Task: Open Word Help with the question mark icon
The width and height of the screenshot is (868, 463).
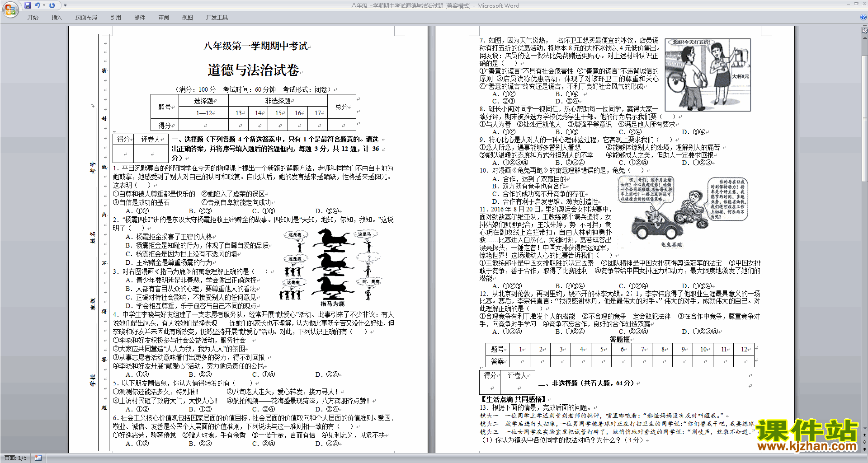Action: 863,18
